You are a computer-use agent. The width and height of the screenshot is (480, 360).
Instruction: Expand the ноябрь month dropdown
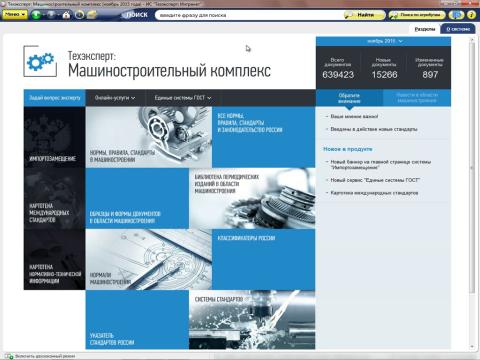[384, 41]
